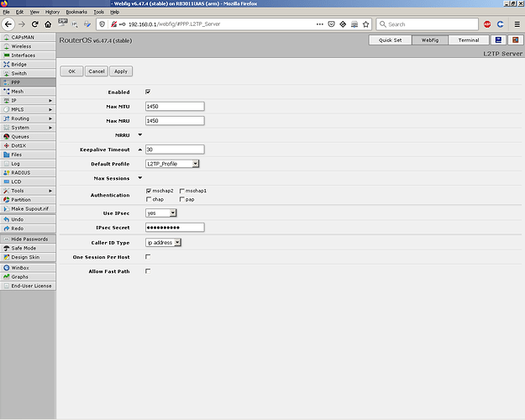
Task: Expand System submenu
Action: [x=28, y=128]
